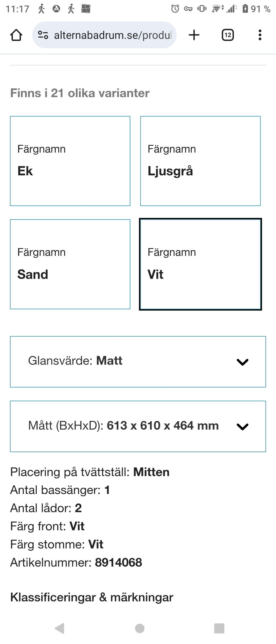The image size is (276, 644).
Task: Open Chrome's three-dot overflow menu
Action: (260, 35)
